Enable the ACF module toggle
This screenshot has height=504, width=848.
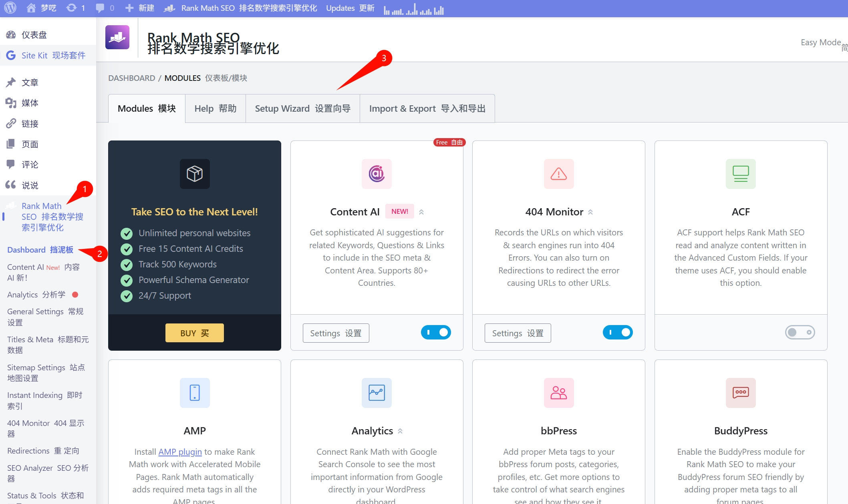tap(800, 332)
